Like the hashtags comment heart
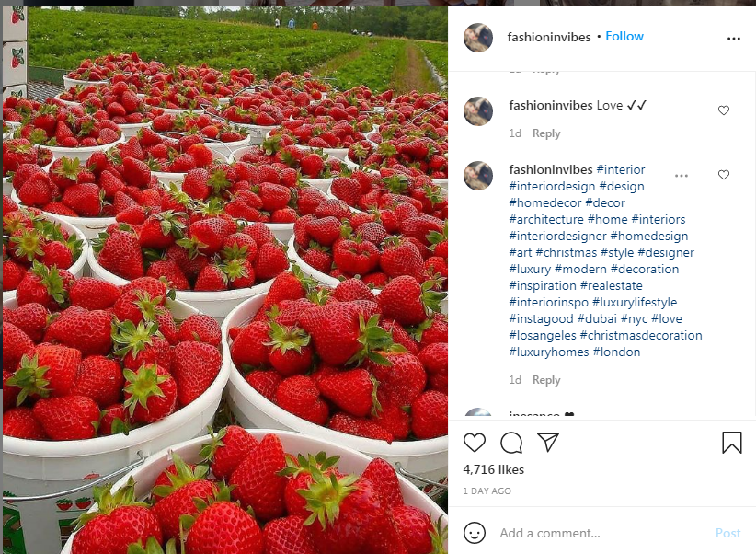 [x=723, y=175]
